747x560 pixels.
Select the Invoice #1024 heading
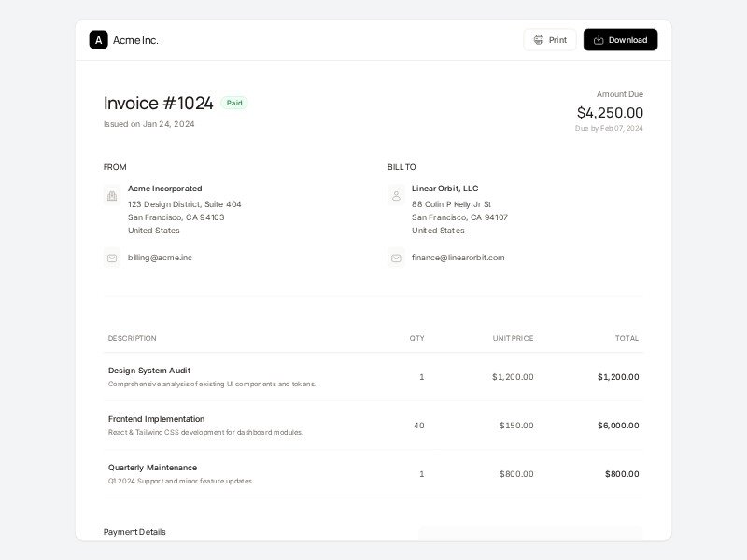click(x=159, y=103)
